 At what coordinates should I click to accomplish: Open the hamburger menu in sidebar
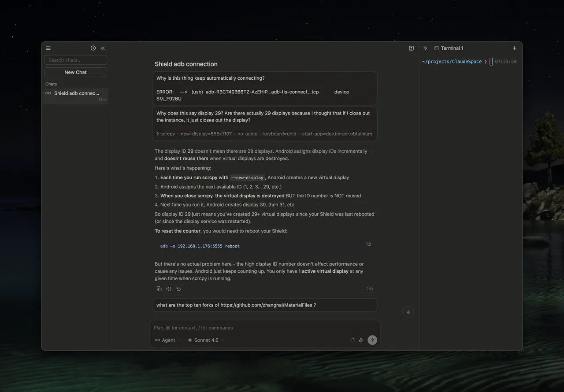[x=48, y=48]
